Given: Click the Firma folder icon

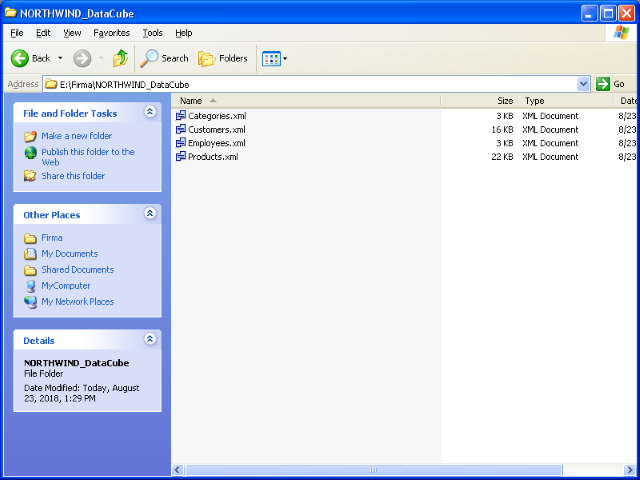Looking at the screenshot, I should click(x=30, y=238).
